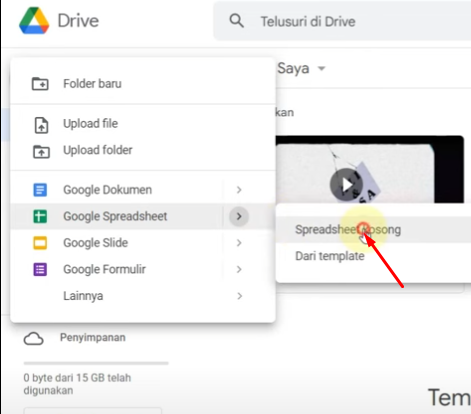
Task: Choose Upload file from menu
Action: pos(143,124)
